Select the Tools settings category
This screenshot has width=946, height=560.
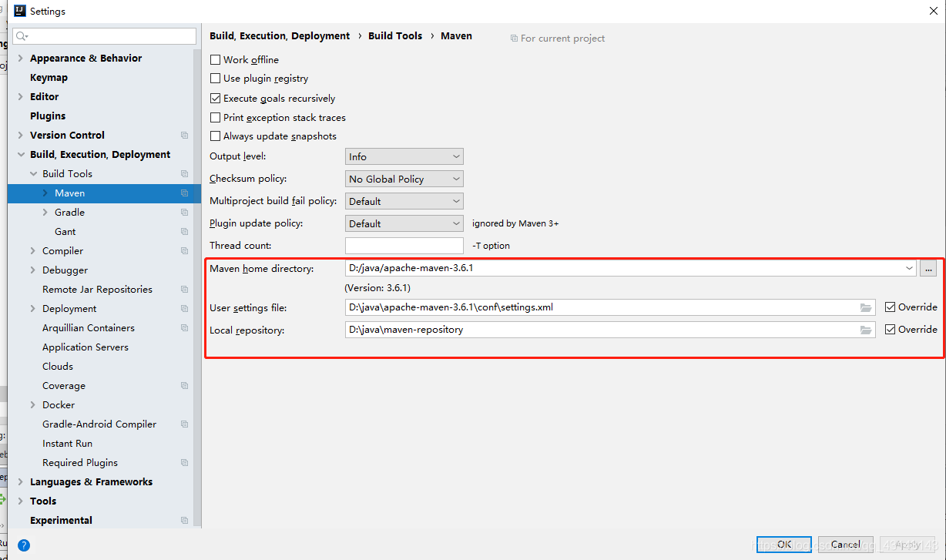pyautogui.click(x=43, y=501)
